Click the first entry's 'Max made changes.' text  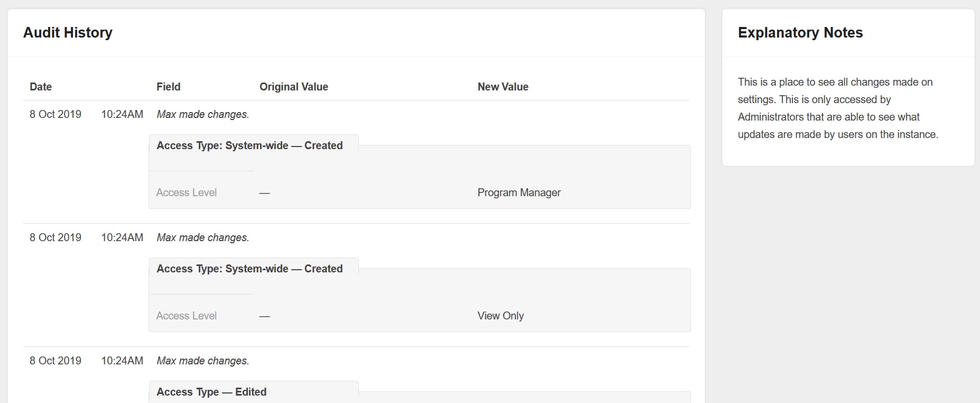pyautogui.click(x=202, y=114)
